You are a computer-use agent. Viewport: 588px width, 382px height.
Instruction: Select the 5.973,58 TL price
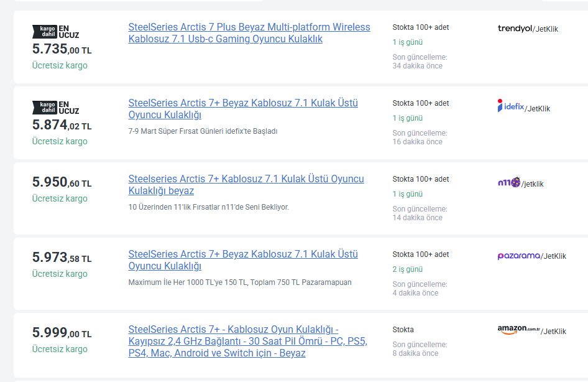tap(62, 258)
